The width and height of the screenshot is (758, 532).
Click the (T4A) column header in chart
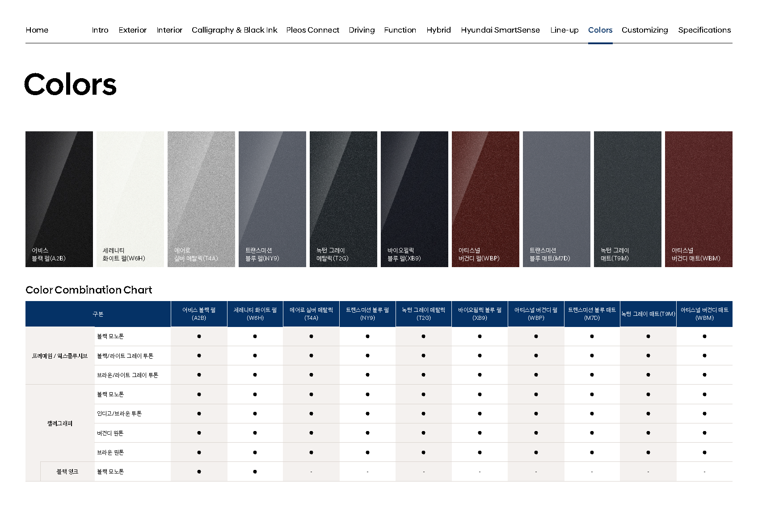[x=312, y=314]
